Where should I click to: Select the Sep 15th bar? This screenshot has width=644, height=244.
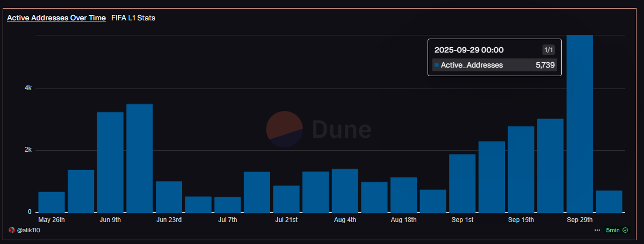521,169
